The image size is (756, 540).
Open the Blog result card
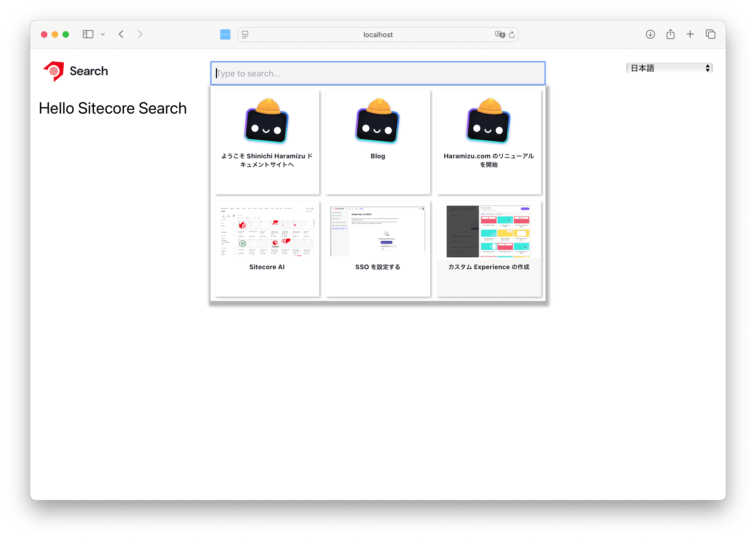[x=377, y=142]
